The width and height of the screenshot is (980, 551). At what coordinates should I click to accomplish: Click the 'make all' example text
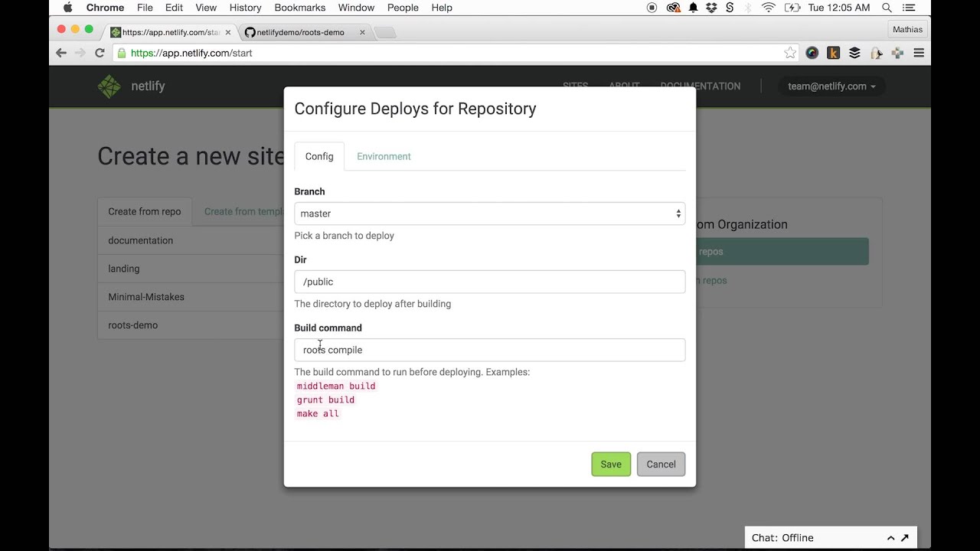(318, 414)
